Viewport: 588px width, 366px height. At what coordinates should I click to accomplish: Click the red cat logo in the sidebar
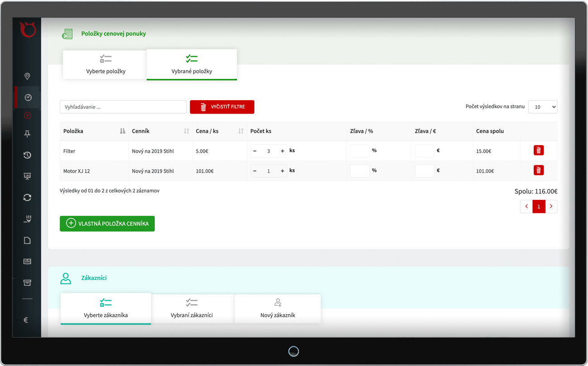coord(27,29)
